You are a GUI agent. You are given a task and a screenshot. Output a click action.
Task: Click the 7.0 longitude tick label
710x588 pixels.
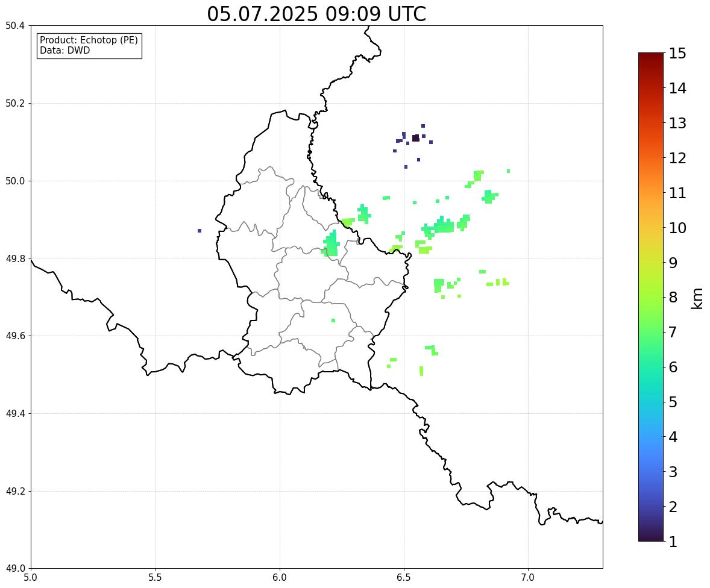(528, 578)
